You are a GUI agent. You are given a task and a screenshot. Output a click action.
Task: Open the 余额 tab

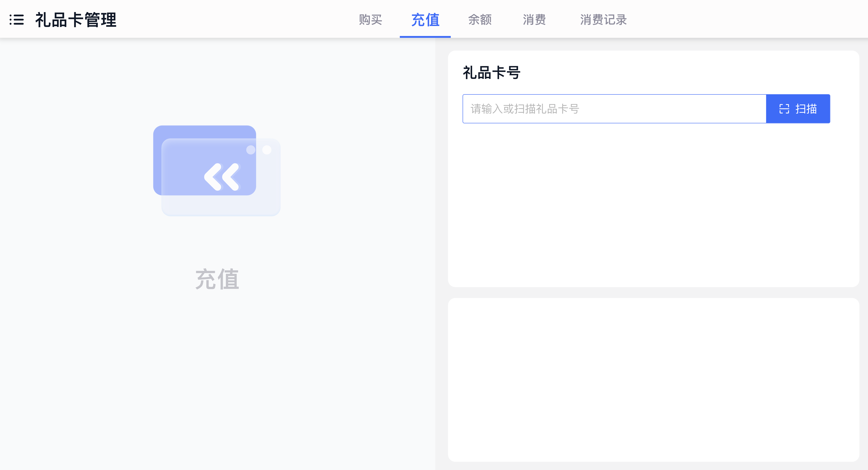tap(480, 20)
